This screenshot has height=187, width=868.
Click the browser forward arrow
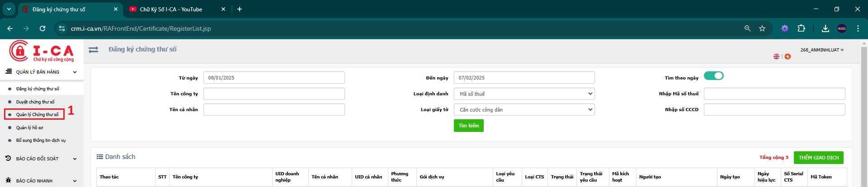pyautogui.click(x=26, y=28)
